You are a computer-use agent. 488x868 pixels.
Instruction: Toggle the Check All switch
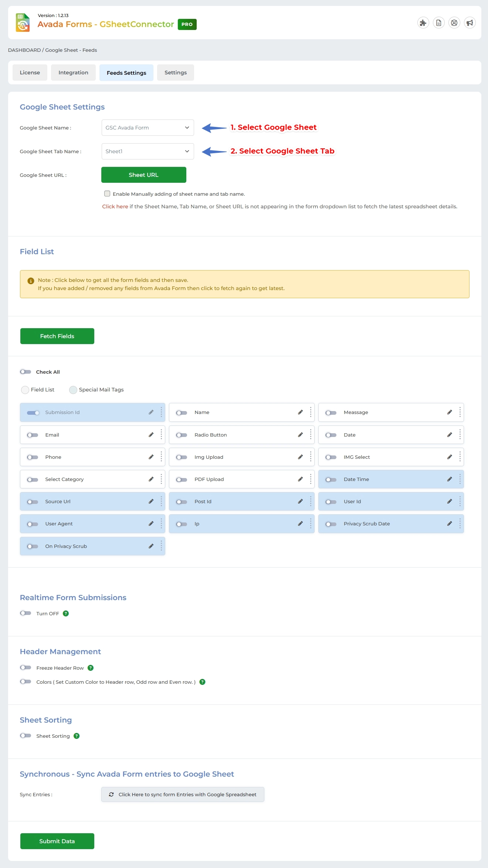coord(26,372)
